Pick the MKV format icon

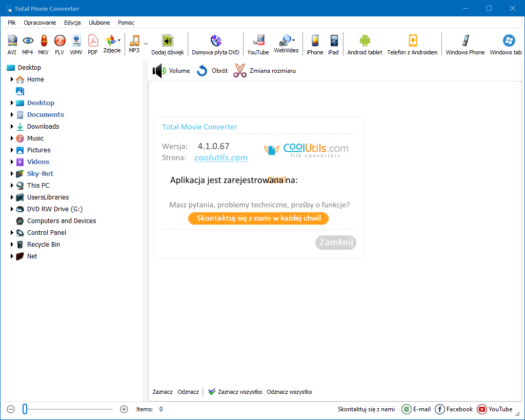(x=44, y=45)
